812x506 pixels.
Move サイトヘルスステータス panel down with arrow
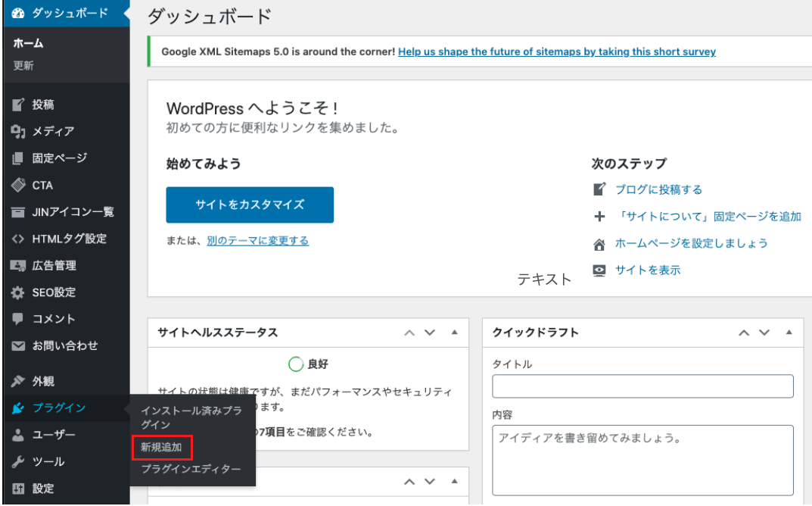(430, 333)
